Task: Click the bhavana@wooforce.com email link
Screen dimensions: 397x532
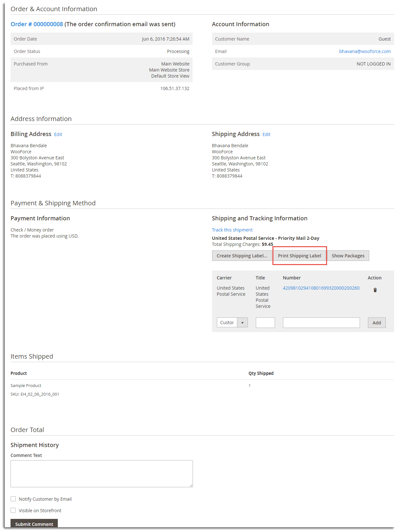Action: [x=365, y=51]
